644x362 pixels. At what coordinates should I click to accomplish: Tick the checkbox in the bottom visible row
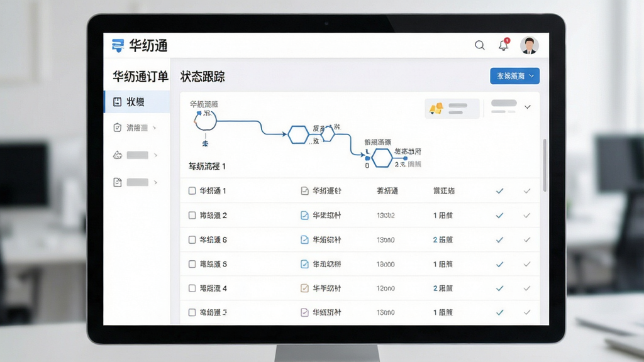pos(192,312)
